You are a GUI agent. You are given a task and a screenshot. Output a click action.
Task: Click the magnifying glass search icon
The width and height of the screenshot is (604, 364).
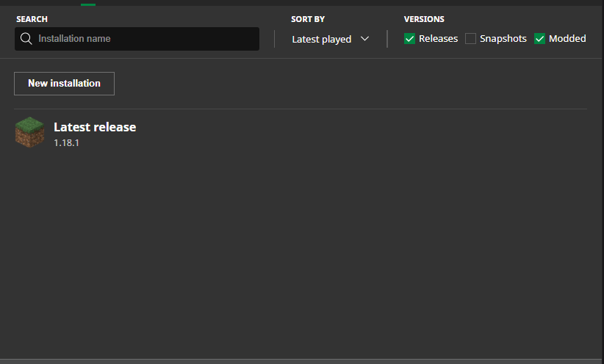(x=26, y=38)
